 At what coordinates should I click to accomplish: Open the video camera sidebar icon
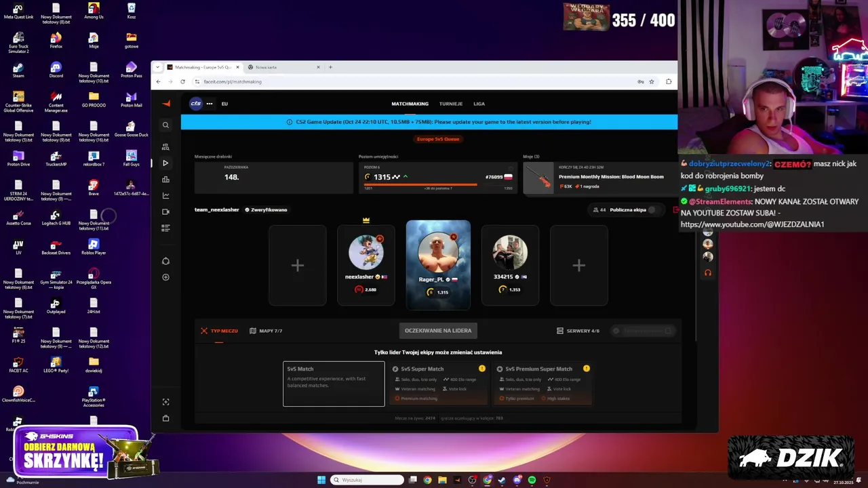165,212
